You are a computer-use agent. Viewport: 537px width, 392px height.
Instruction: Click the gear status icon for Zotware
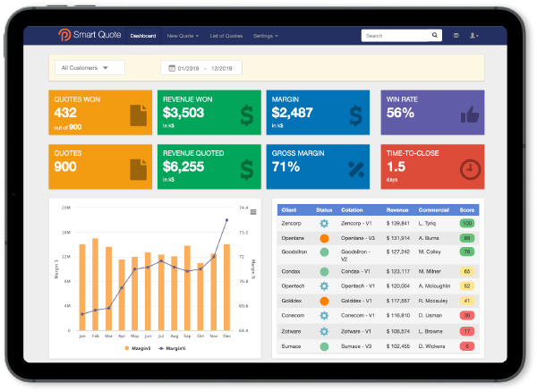click(324, 331)
